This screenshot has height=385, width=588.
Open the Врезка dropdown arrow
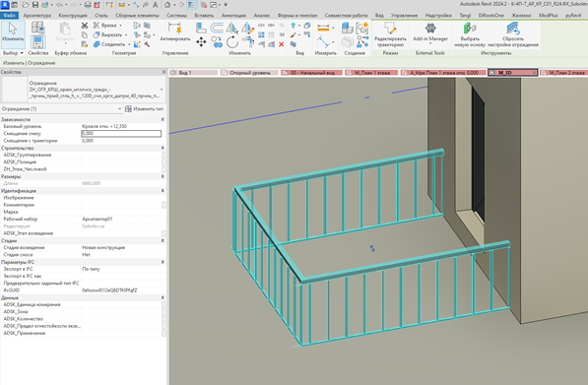click(x=120, y=26)
